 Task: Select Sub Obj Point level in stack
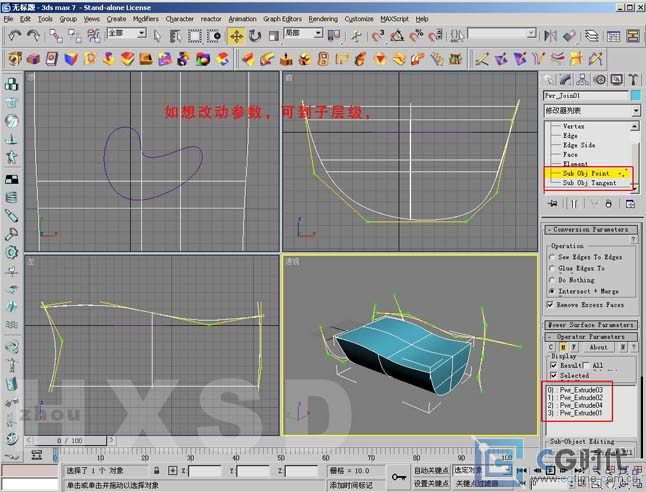pos(588,173)
